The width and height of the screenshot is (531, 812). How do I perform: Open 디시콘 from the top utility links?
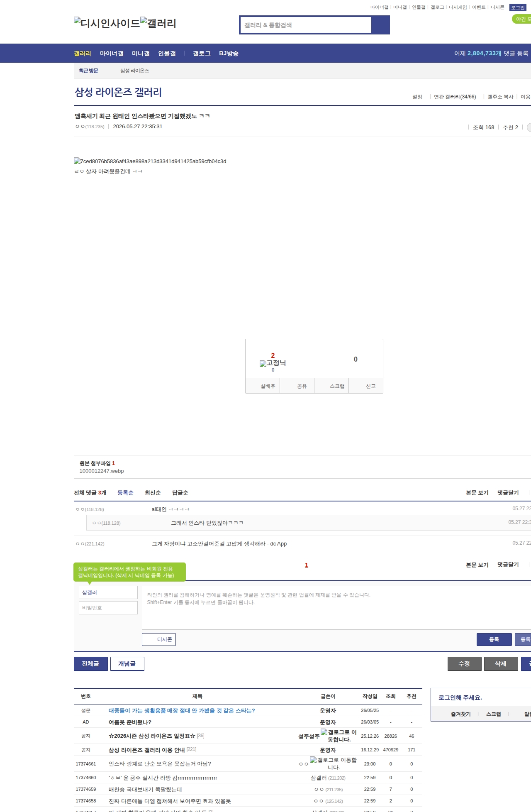coord(497,7)
